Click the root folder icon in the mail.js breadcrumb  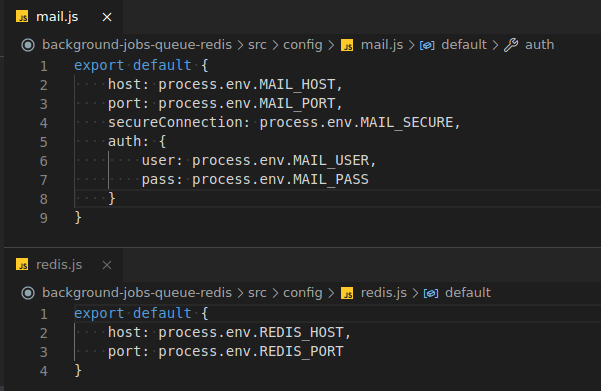(x=28, y=45)
